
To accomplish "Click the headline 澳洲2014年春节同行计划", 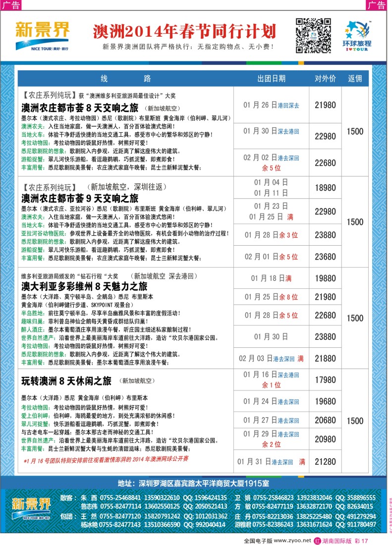I will point(184,31).
